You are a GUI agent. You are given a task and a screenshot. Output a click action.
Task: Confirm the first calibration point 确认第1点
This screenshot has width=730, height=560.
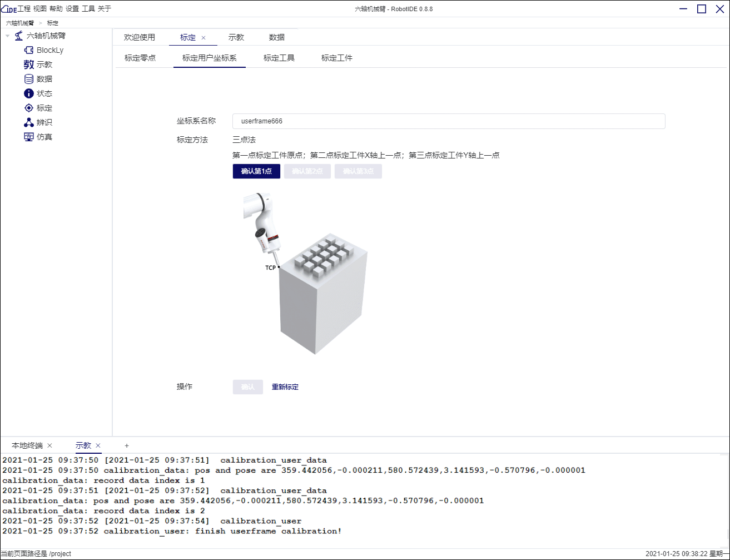point(256,171)
